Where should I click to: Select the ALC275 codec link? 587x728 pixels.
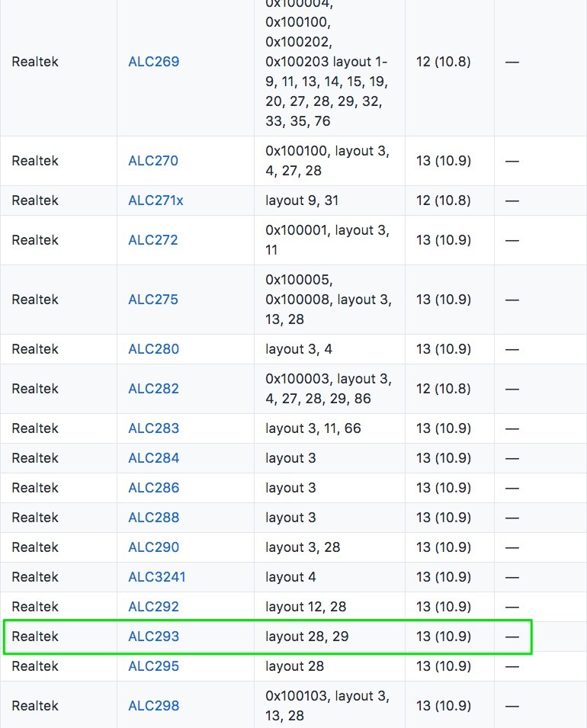coord(152,300)
